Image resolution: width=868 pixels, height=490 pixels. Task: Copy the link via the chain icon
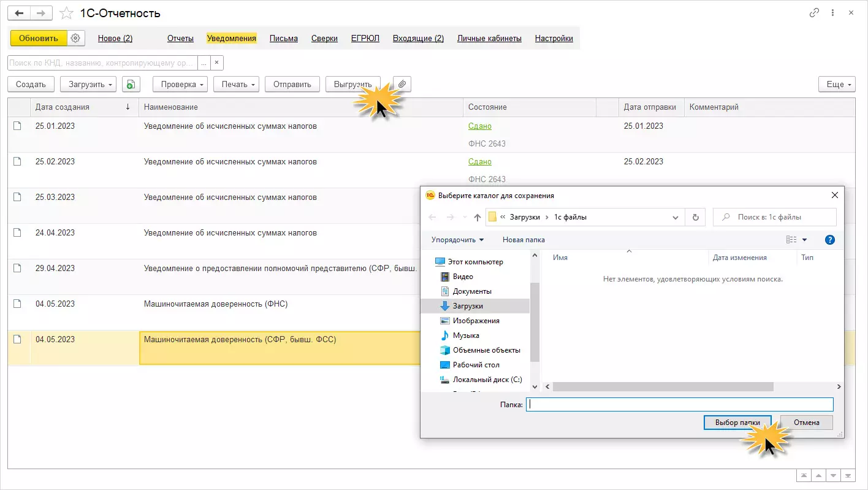(x=815, y=13)
